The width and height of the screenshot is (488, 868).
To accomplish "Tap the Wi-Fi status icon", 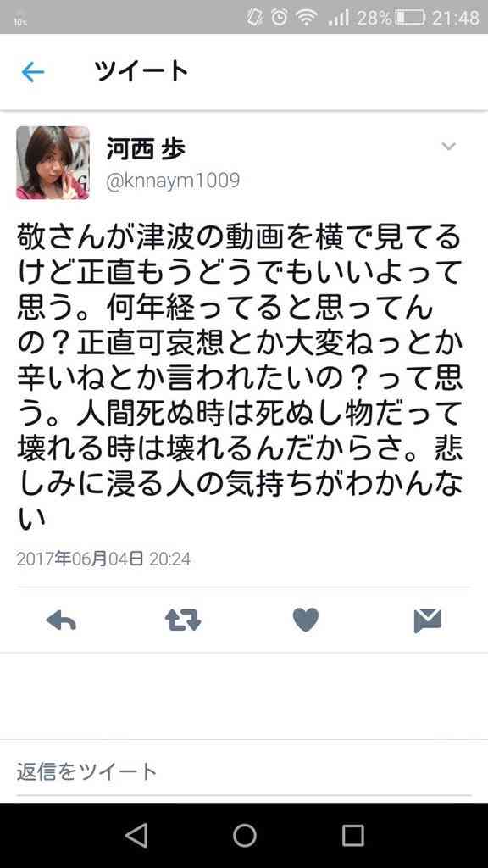I will [x=306, y=18].
